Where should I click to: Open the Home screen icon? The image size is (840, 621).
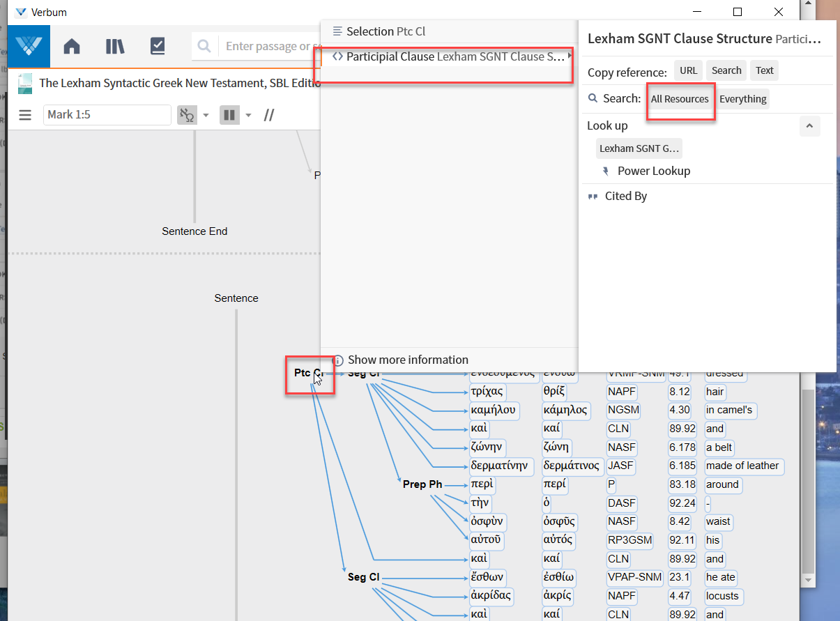72,47
